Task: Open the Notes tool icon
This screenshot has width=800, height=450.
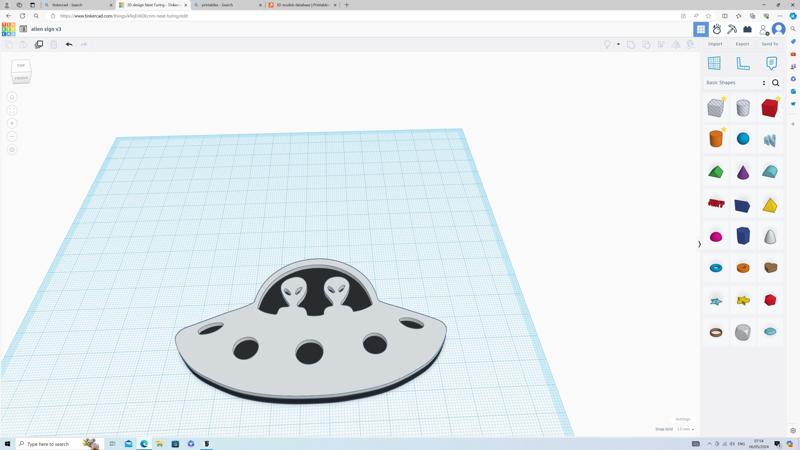Action: click(771, 63)
